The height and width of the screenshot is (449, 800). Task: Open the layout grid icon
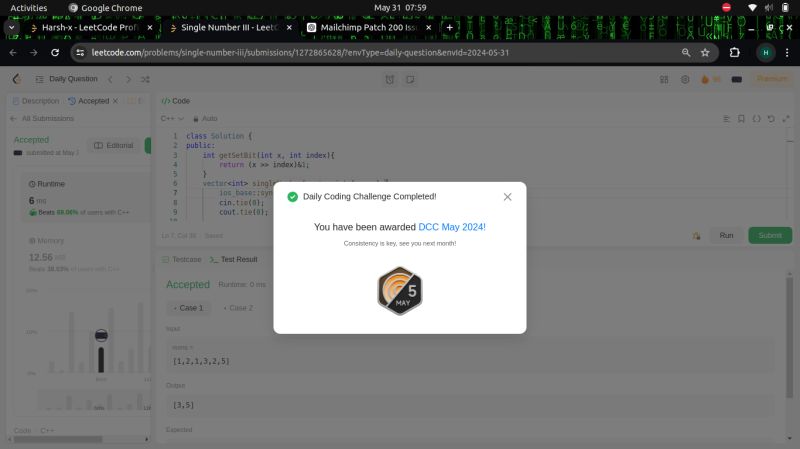click(x=664, y=80)
